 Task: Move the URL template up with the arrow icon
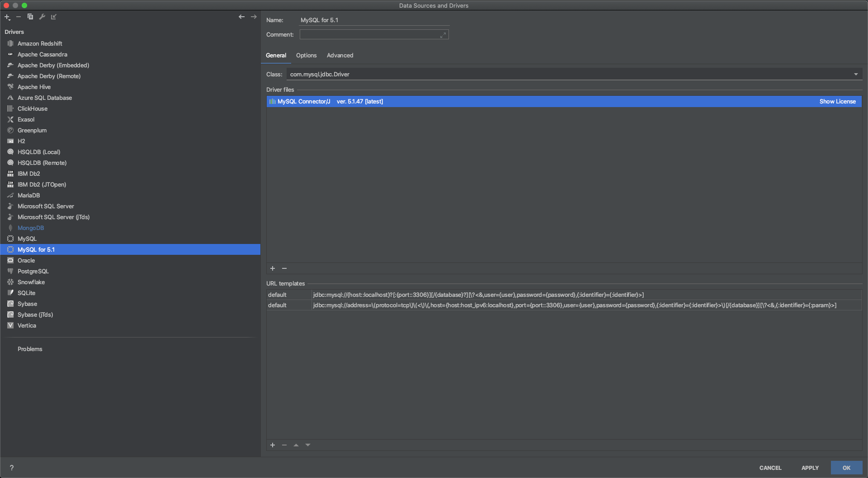point(296,445)
